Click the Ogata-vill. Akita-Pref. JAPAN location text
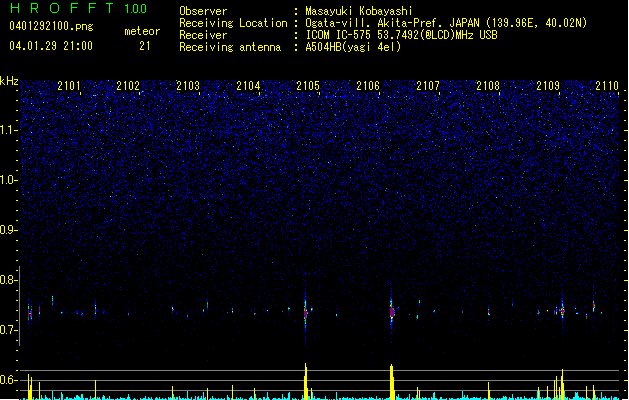 point(446,23)
